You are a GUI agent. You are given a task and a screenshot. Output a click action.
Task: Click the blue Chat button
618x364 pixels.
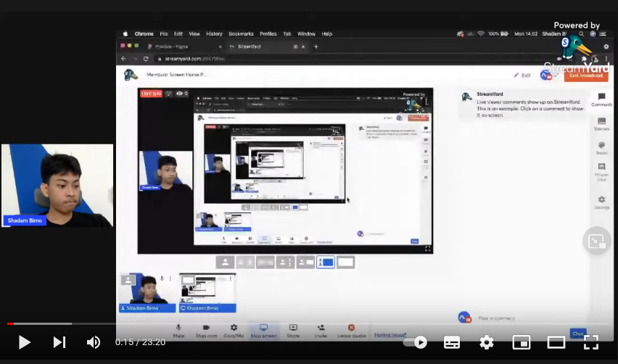click(578, 334)
